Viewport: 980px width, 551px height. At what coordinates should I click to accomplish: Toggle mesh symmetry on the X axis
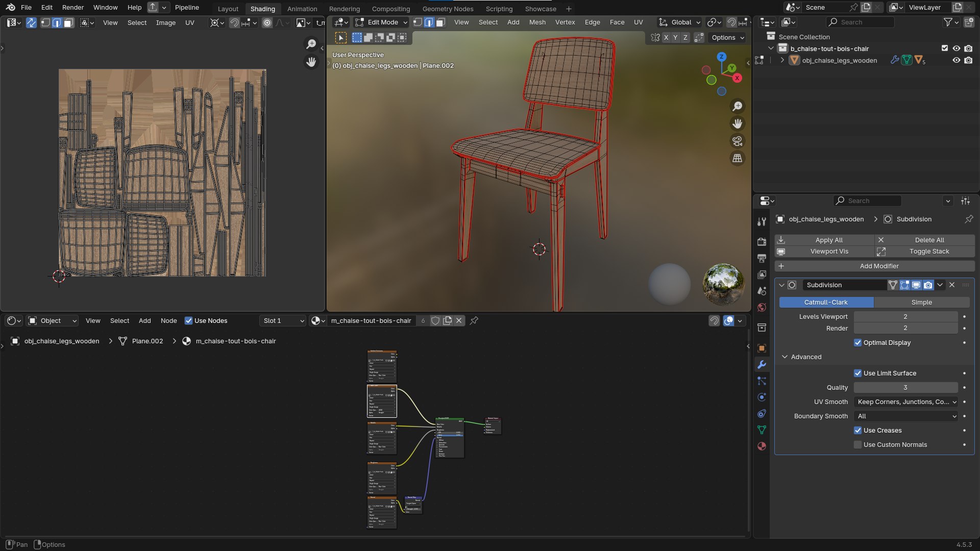click(x=666, y=38)
